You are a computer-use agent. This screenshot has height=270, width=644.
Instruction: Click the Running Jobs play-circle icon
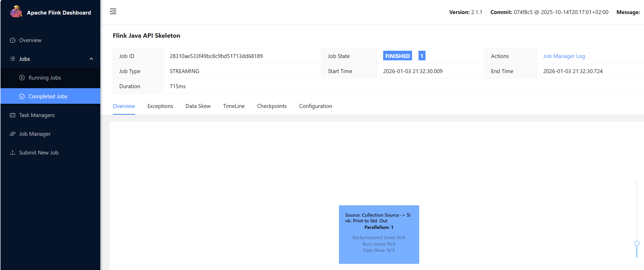tap(22, 78)
